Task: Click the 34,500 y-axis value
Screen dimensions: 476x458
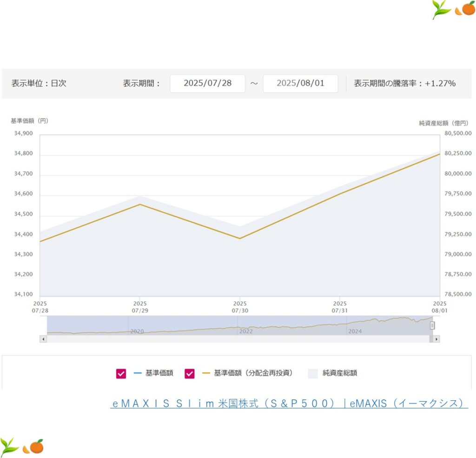Action: pyautogui.click(x=23, y=214)
